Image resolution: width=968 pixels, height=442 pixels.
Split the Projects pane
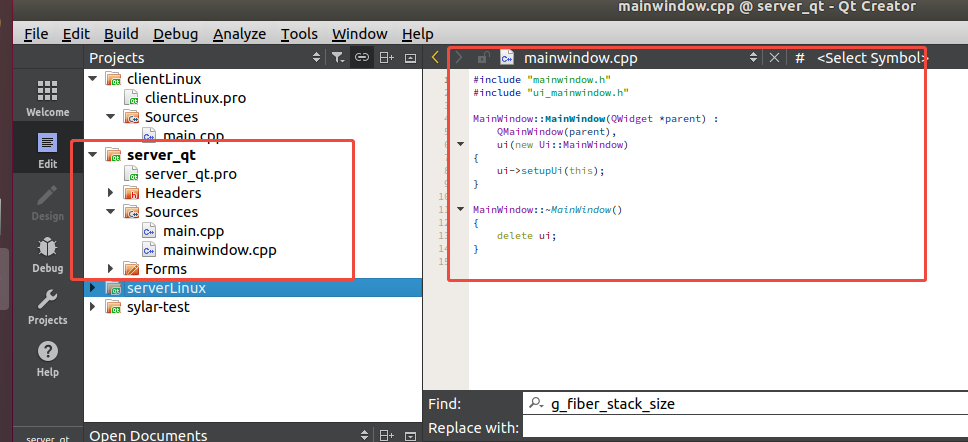pos(386,57)
